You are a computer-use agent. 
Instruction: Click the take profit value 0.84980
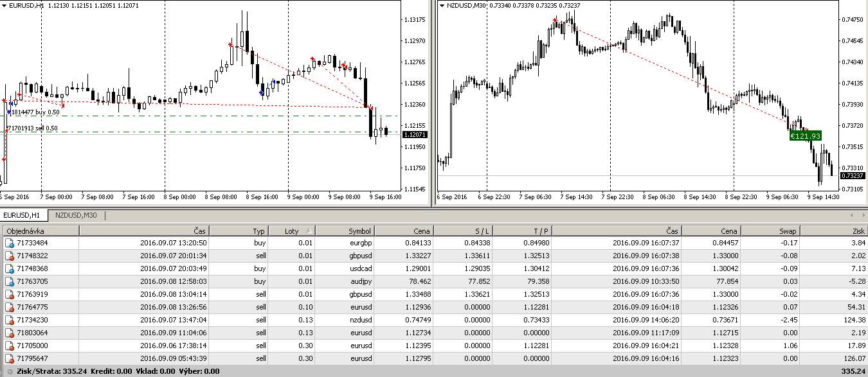536,243
